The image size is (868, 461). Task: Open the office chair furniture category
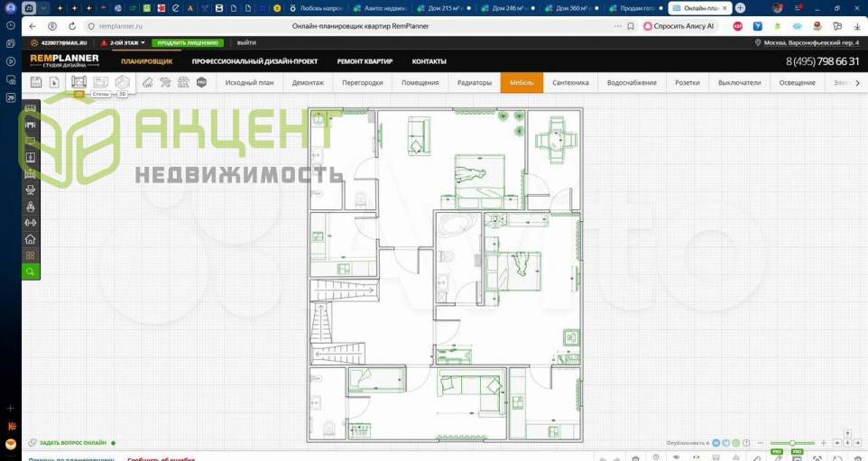[x=31, y=190]
